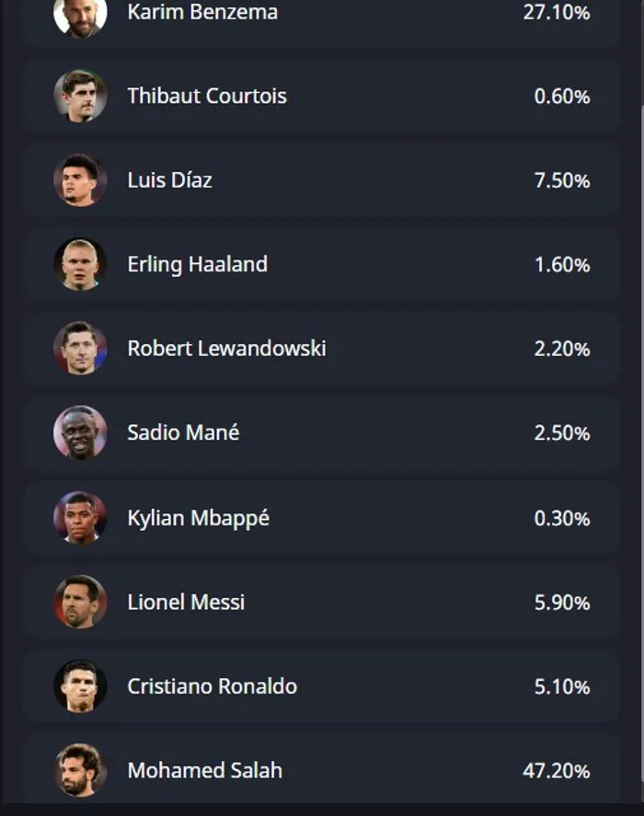Click Luis Díaz's 7.50% percentage
Image resolution: width=644 pixels, height=816 pixels.
pyautogui.click(x=562, y=180)
